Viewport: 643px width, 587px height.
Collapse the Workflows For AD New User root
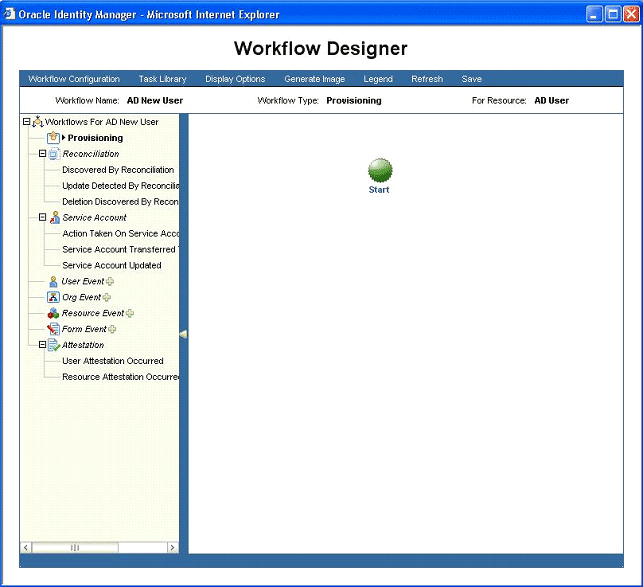[x=27, y=122]
